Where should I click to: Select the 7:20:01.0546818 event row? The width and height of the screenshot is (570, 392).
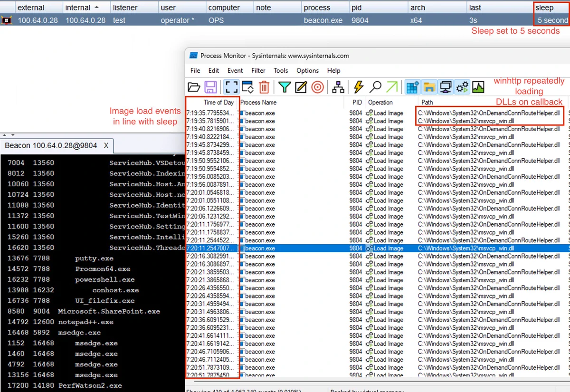coord(378,192)
